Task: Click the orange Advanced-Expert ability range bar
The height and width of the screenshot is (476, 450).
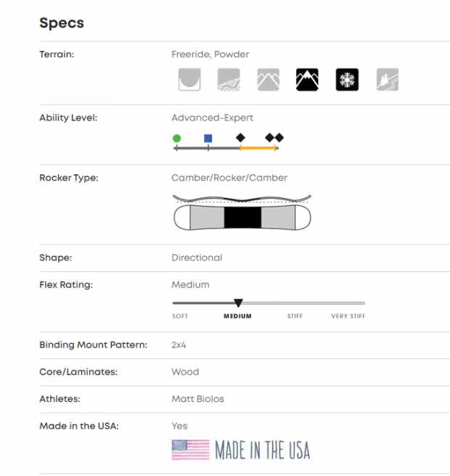Action: (258, 148)
